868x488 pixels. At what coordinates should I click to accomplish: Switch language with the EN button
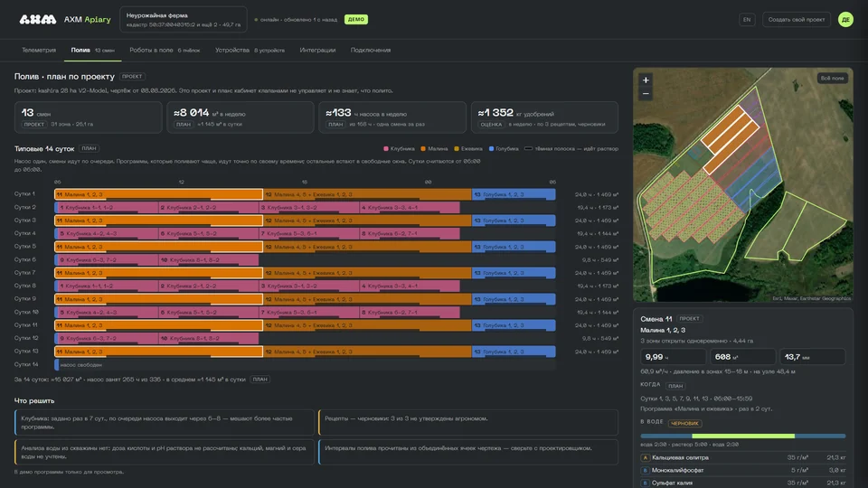(x=747, y=19)
